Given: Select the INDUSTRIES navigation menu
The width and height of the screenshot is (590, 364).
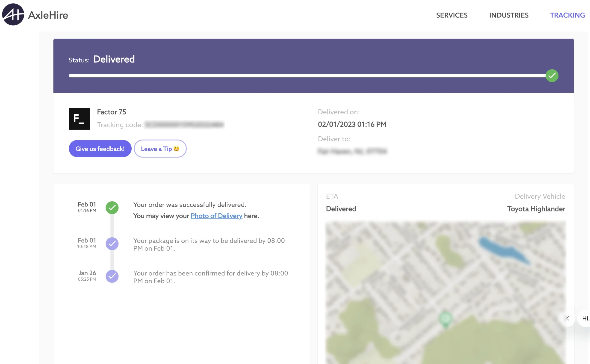Looking at the screenshot, I should pyautogui.click(x=509, y=15).
